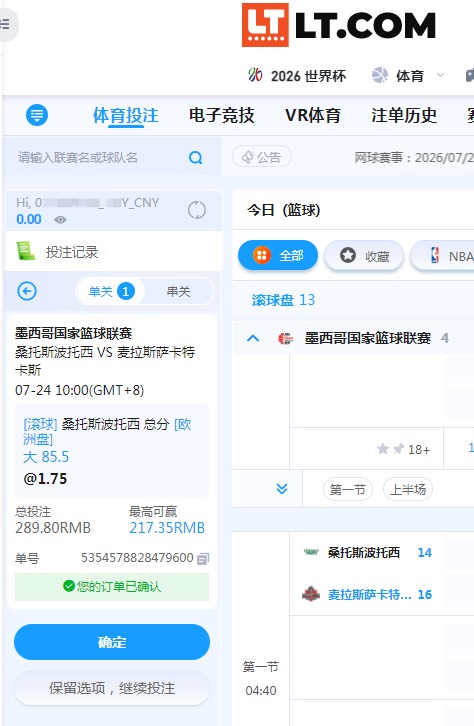Click the basketball 体育 icon
Image resolution: width=474 pixels, height=726 pixels.
(380, 75)
